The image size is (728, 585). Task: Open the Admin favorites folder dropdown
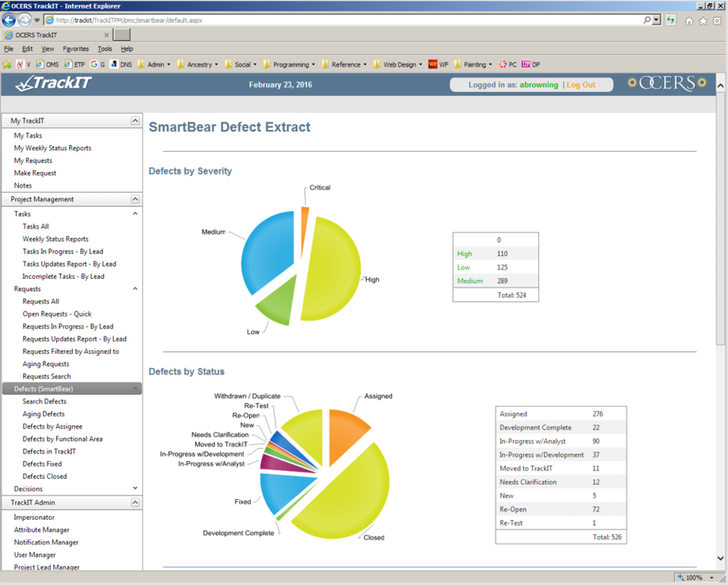click(x=153, y=65)
